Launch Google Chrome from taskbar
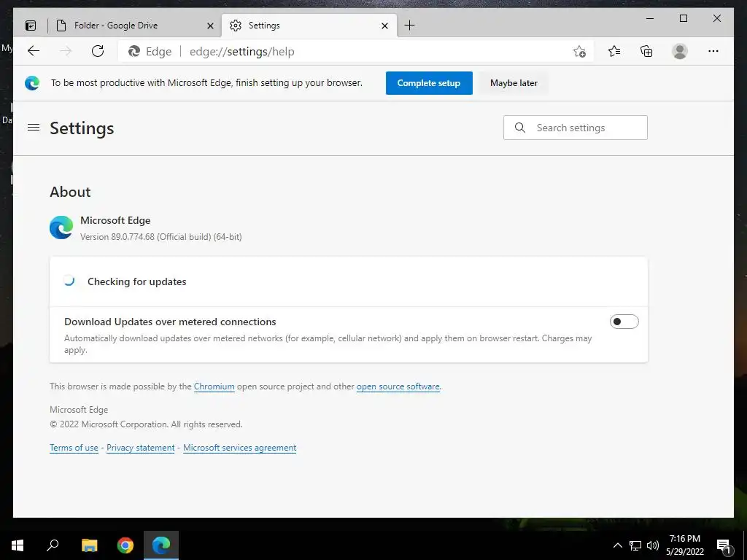The image size is (747, 560). (125, 545)
